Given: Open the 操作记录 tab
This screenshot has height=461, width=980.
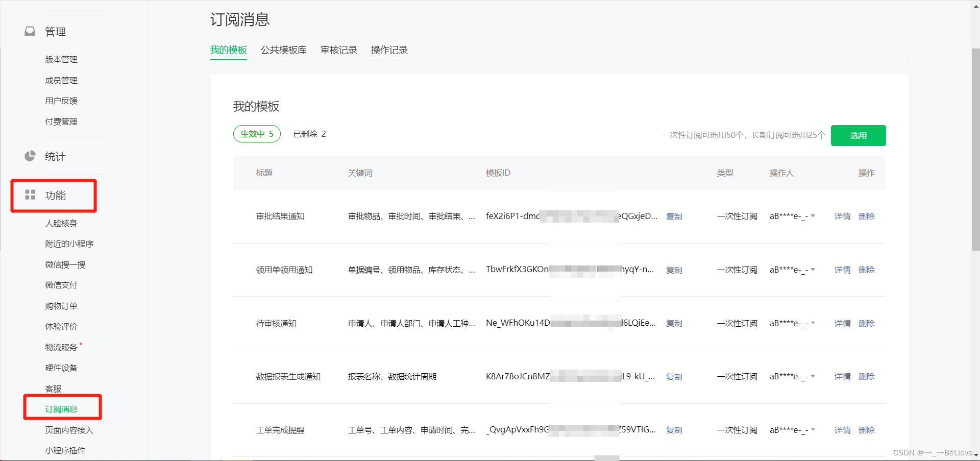Looking at the screenshot, I should click(x=389, y=50).
